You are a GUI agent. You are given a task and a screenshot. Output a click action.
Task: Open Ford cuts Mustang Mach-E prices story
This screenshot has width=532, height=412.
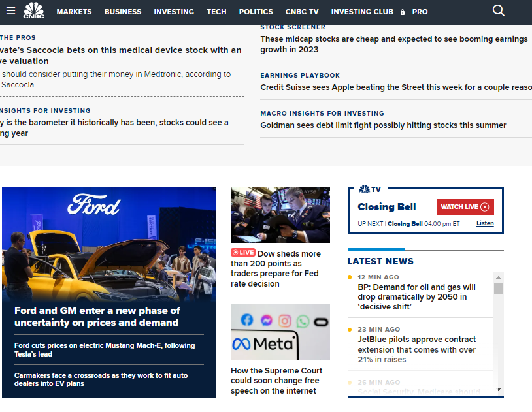coord(105,349)
